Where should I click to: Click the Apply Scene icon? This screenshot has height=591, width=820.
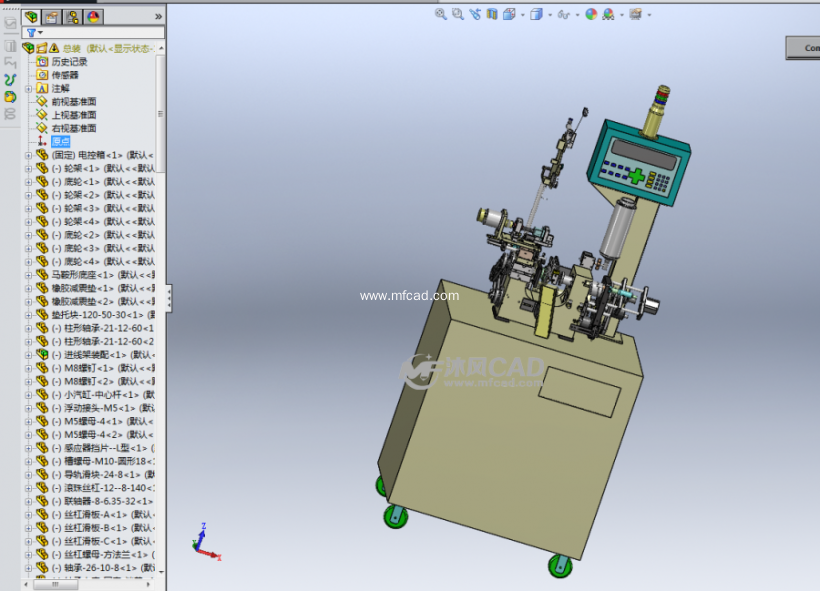tap(608, 15)
